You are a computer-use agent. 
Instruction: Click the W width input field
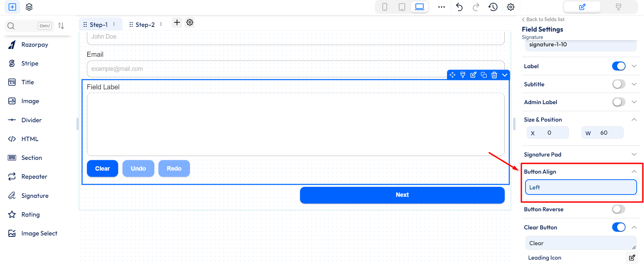(x=607, y=133)
